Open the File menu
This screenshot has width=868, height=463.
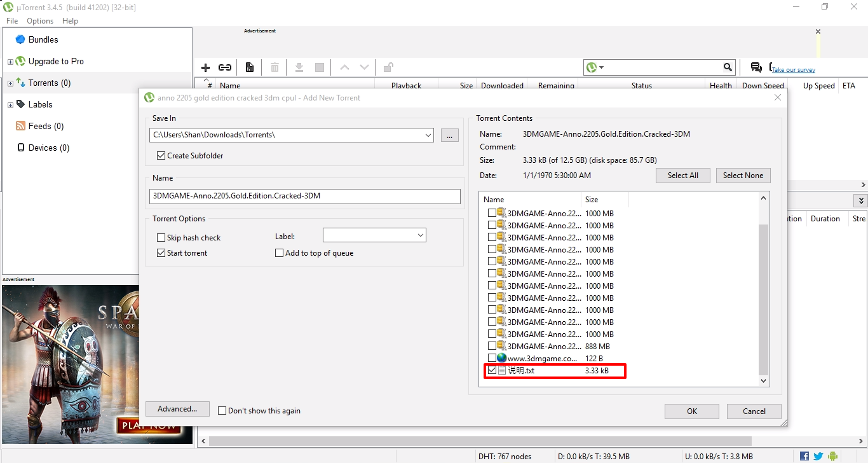tap(12, 21)
